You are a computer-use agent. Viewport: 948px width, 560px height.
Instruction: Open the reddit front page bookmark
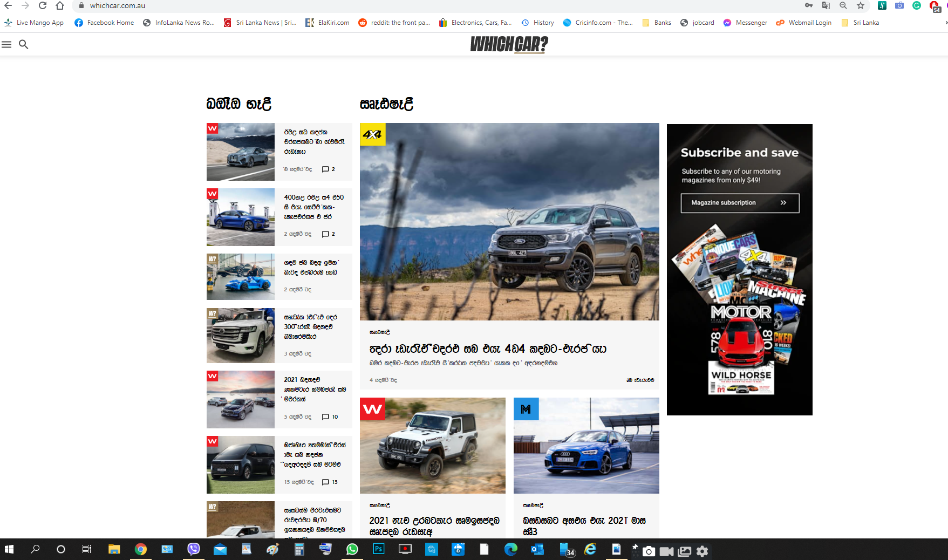coord(394,23)
